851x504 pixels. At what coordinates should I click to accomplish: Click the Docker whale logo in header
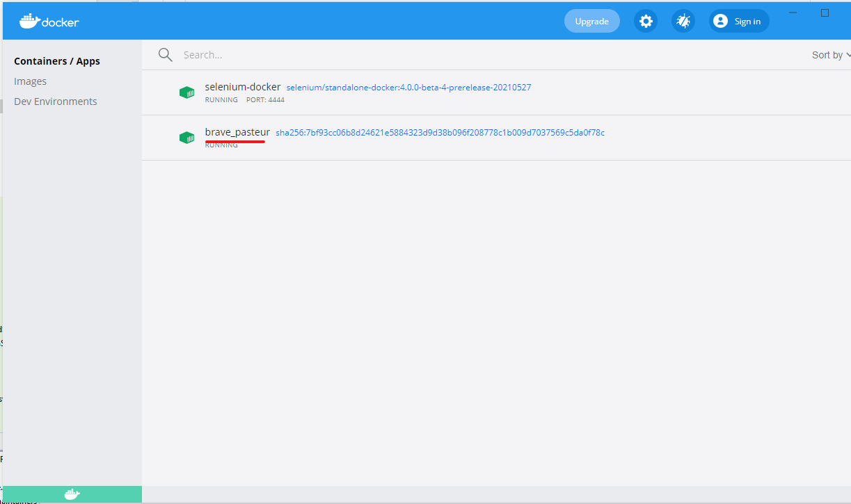49,21
